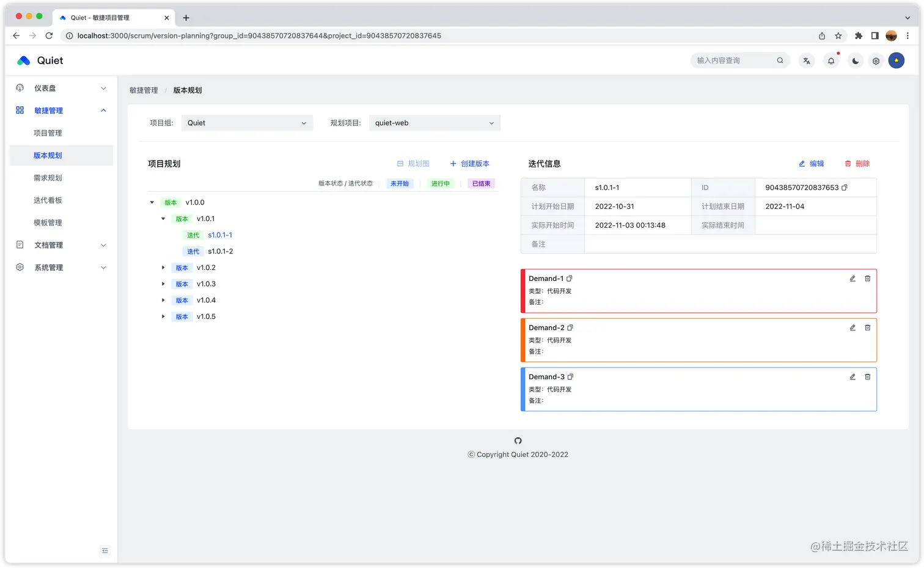Delete the Demand-3 card
This screenshot has height=568, width=924.
(868, 377)
